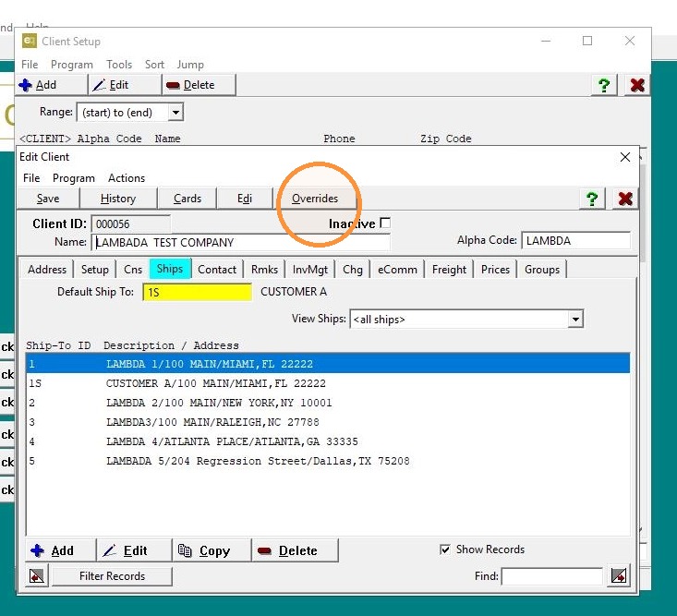Click the Cards button
Image resolution: width=677 pixels, height=616 pixels.
[x=187, y=199]
